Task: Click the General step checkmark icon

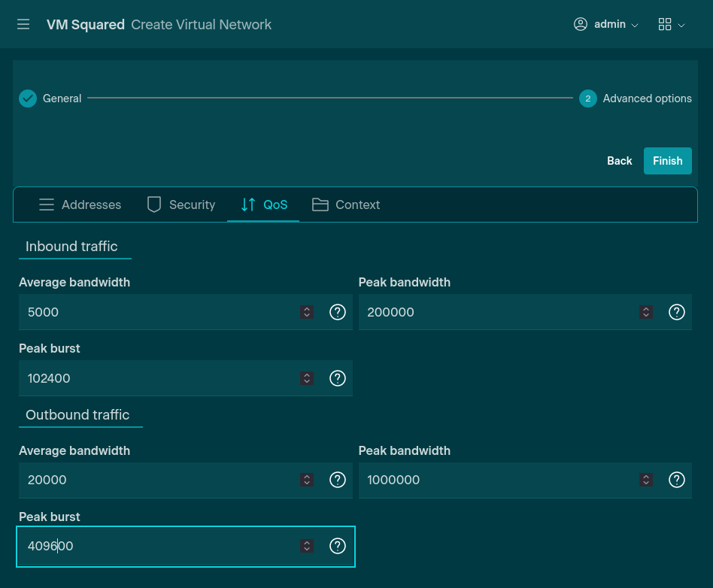Action: [x=28, y=99]
